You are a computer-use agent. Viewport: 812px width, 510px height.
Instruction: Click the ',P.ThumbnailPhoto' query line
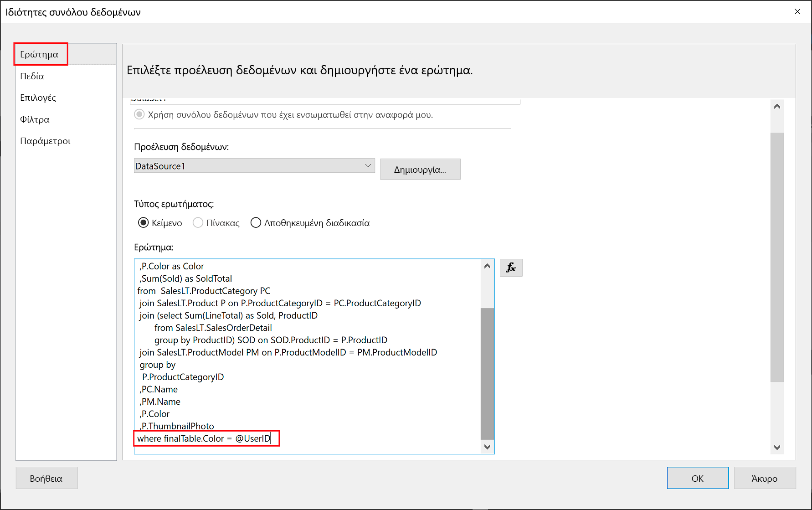coord(177,426)
